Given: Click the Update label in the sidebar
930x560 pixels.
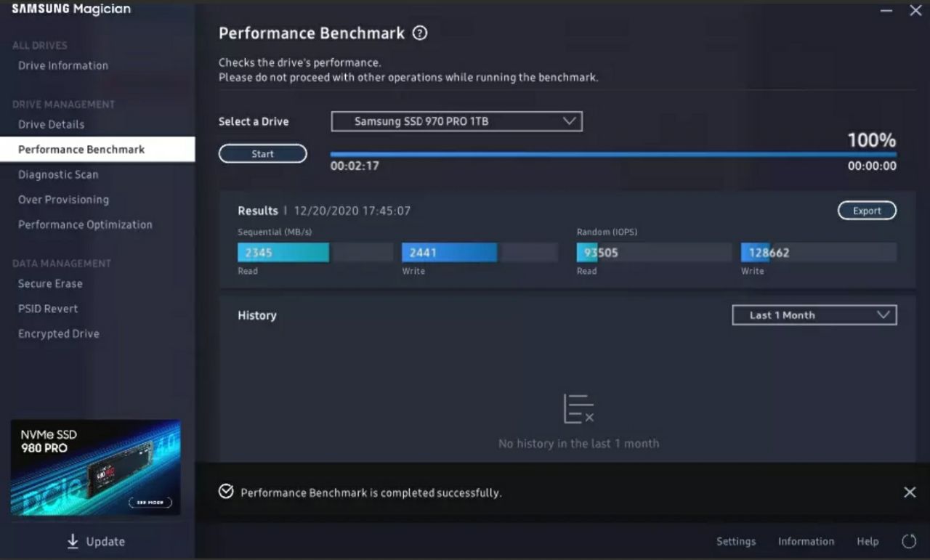Looking at the screenshot, I should point(105,541).
